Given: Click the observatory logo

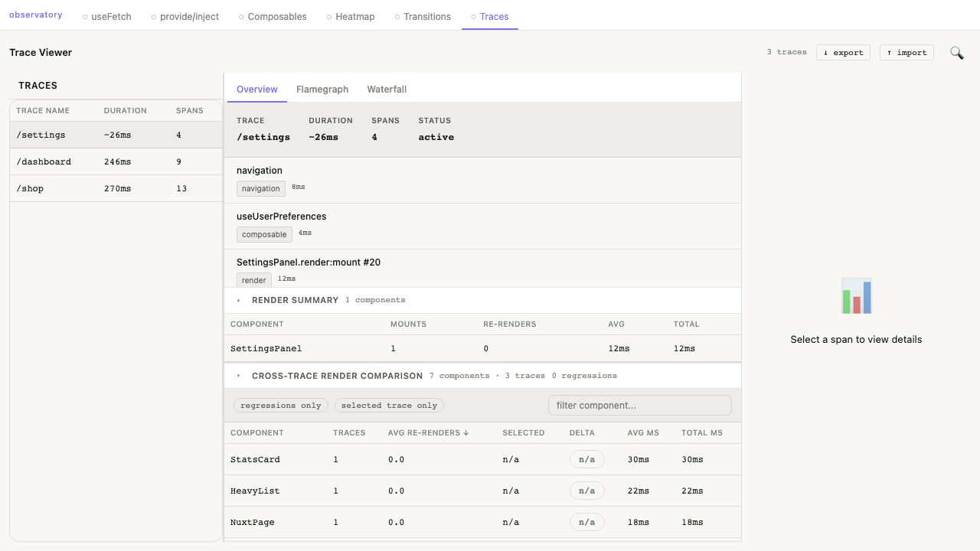Looking at the screenshot, I should (x=36, y=15).
